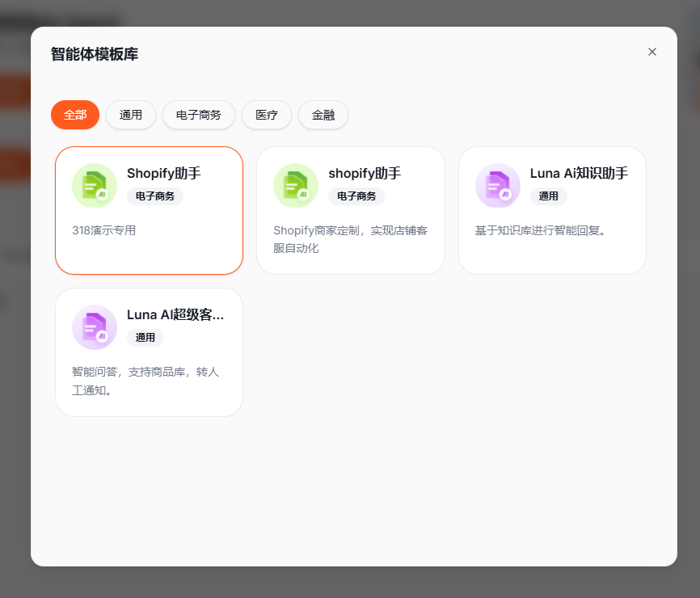Click the 智能体模板库 dialog title
This screenshot has height=598, width=700.
pyautogui.click(x=95, y=54)
